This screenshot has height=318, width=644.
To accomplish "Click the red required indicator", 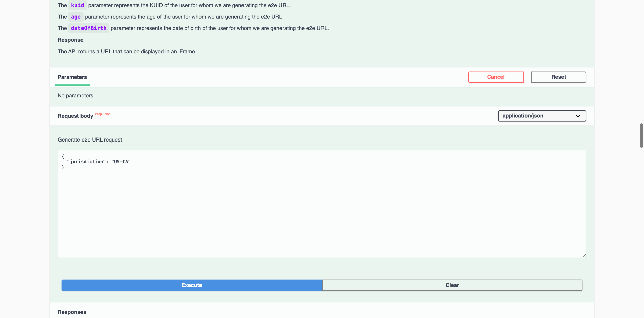I will pyautogui.click(x=103, y=114).
